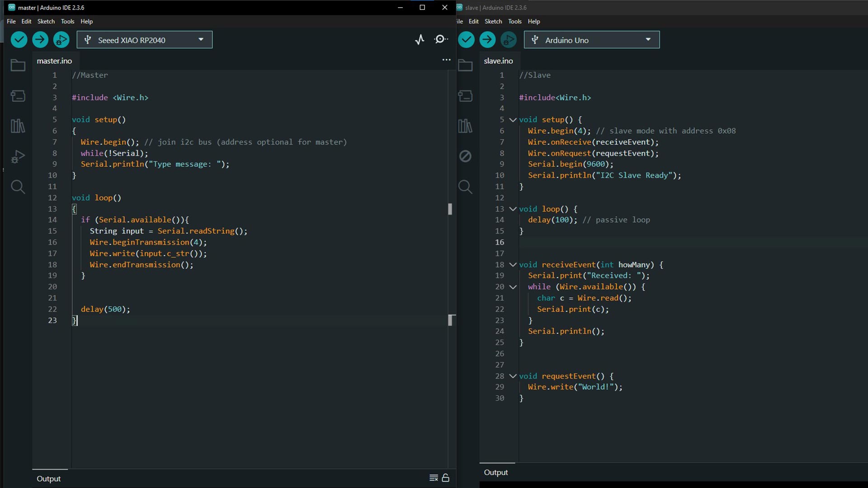Open Search panel in slave sidebar
Image resolution: width=868 pixels, height=488 pixels.
(465, 187)
